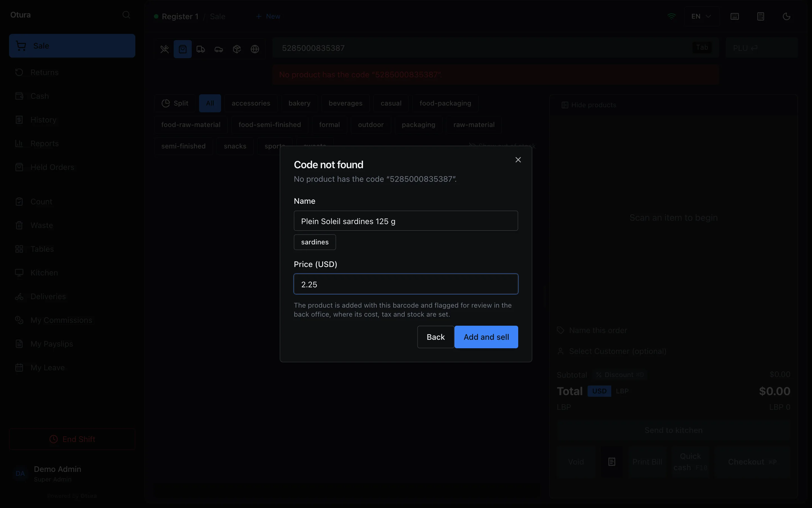Select the sardines suggestion chip
The image size is (812, 508).
tap(315, 242)
